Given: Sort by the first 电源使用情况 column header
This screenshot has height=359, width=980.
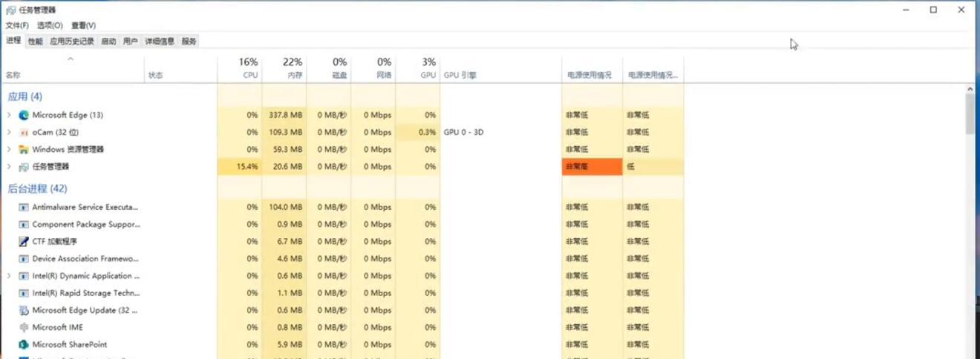Looking at the screenshot, I should 592,68.
